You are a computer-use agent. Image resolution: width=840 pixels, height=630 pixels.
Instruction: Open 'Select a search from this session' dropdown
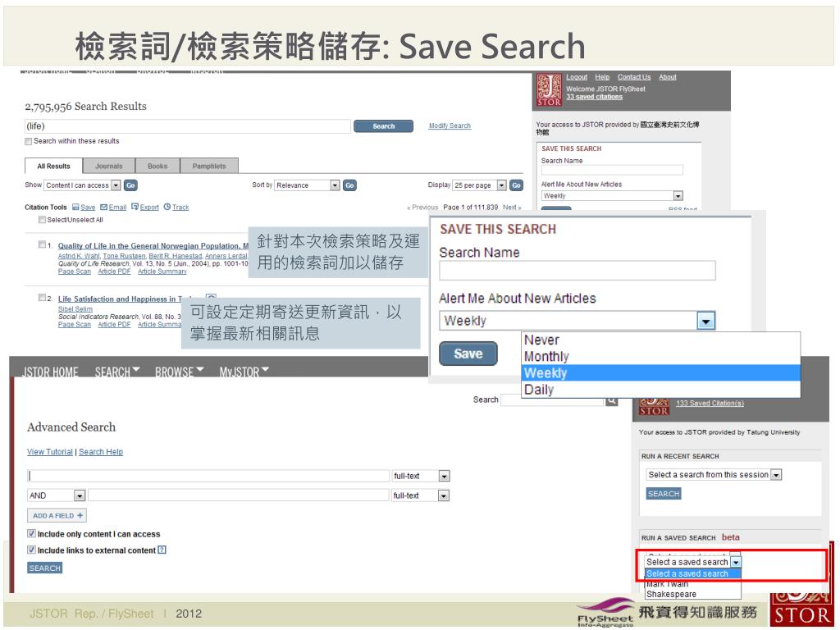point(776,475)
